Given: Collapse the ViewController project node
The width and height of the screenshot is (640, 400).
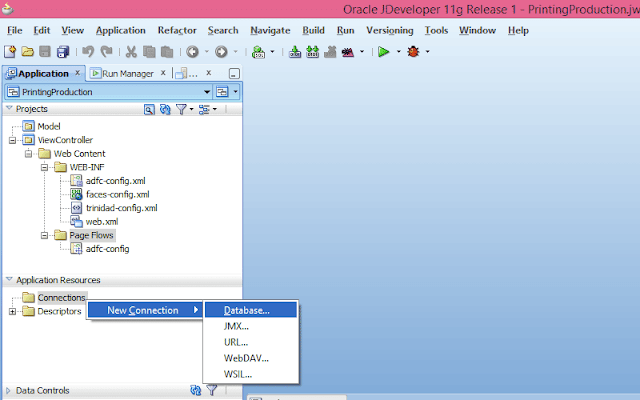Looking at the screenshot, I should tap(12, 140).
